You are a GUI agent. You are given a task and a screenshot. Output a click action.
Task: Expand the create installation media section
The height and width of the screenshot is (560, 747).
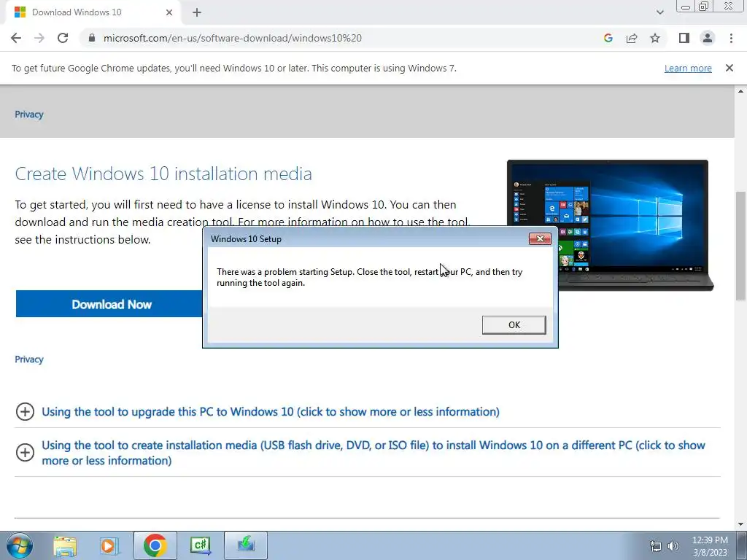point(26,452)
